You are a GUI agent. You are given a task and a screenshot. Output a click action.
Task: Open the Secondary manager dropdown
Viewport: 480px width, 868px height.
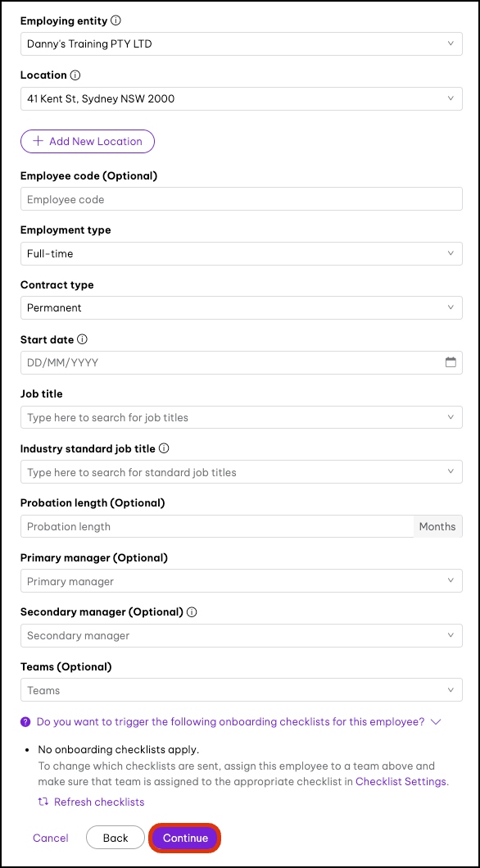[x=241, y=635]
